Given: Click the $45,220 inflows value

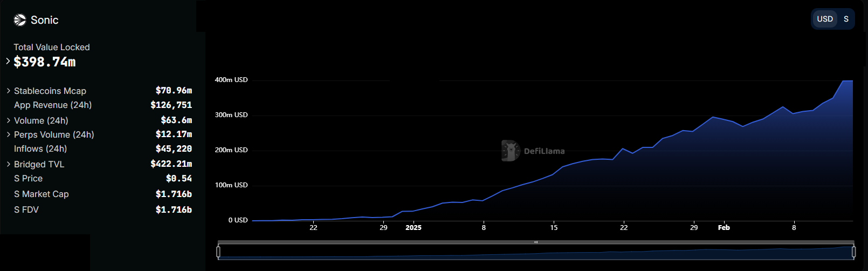Looking at the screenshot, I should click(174, 148).
